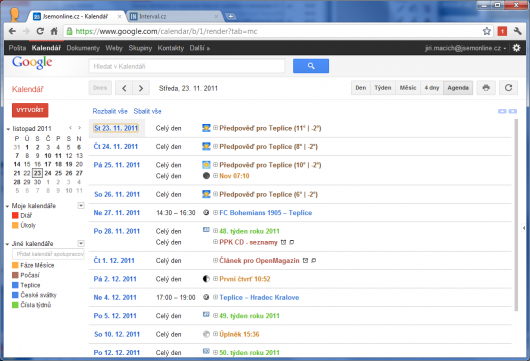Click the blue search magnifier button

click(x=311, y=66)
